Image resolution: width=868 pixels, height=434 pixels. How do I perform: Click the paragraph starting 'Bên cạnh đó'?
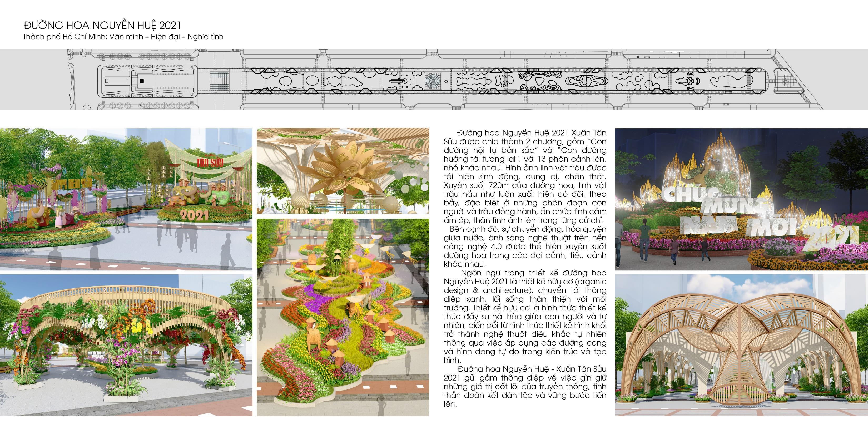tap(525, 246)
